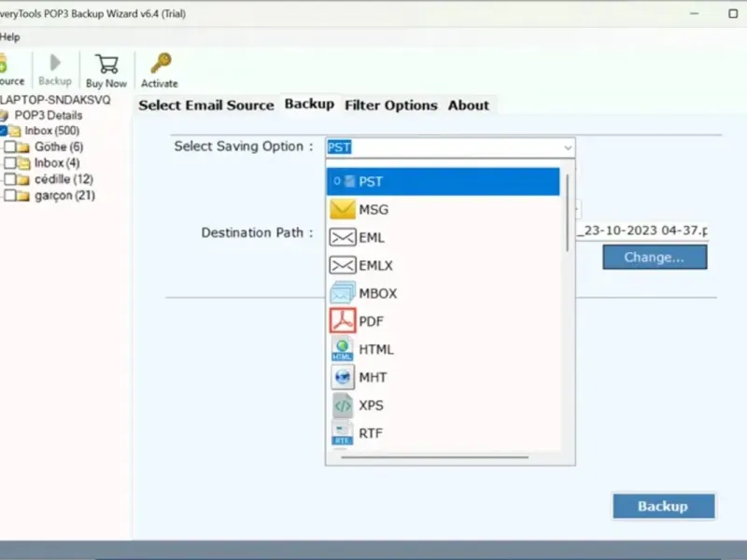Check the Inbox (500) checkbox
Viewport: 747px width, 560px height.
click(x=3, y=131)
